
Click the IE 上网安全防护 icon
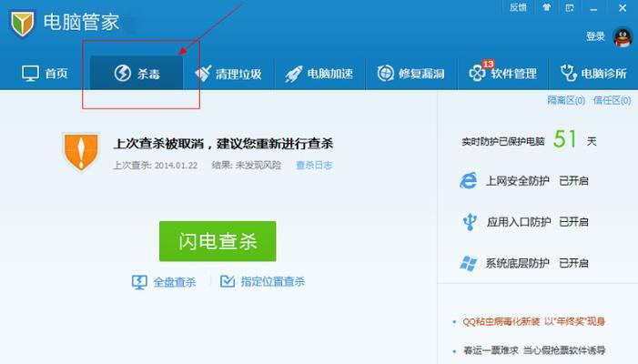tap(469, 180)
